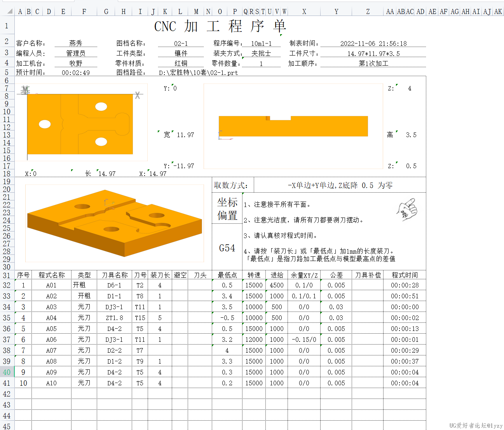504x430 pixels.
Task: Click the coordinate offset cell 'G54'
Action: click(x=227, y=248)
